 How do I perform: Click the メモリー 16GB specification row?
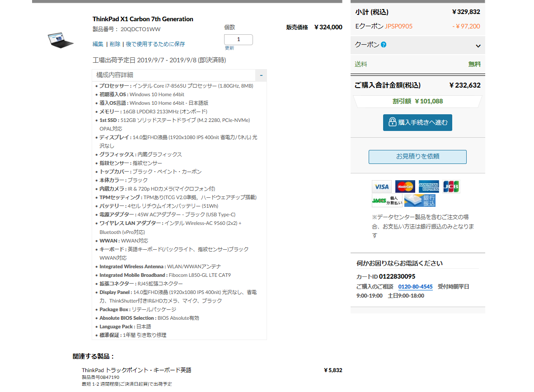tap(153, 112)
